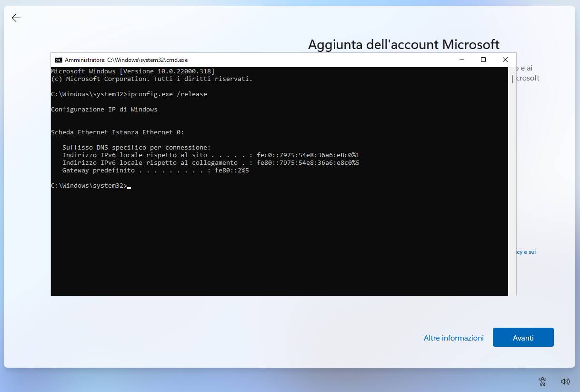Close the Amministratore cmd.exe window

coord(505,60)
